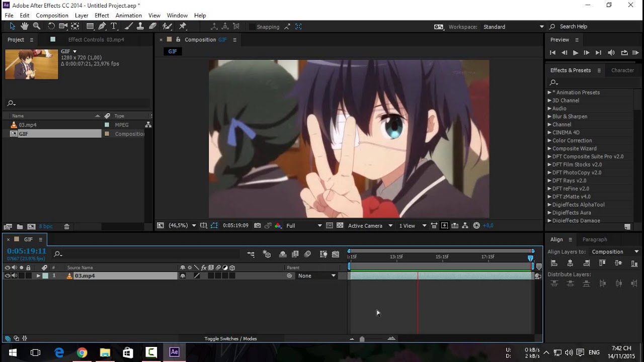The height and width of the screenshot is (362, 644).
Task: Select the Selection arrow tool
Action: tap(12, 26)
